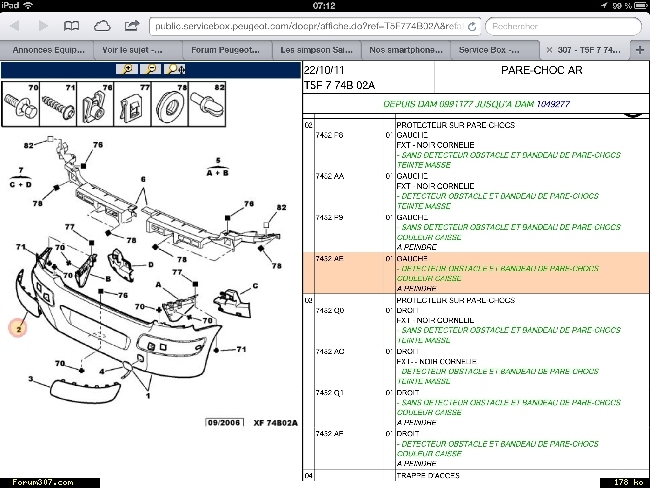Open the iCloud tabs cloud icon
Viewport: 650px width, 488px height.
click(x=102, y=26)
